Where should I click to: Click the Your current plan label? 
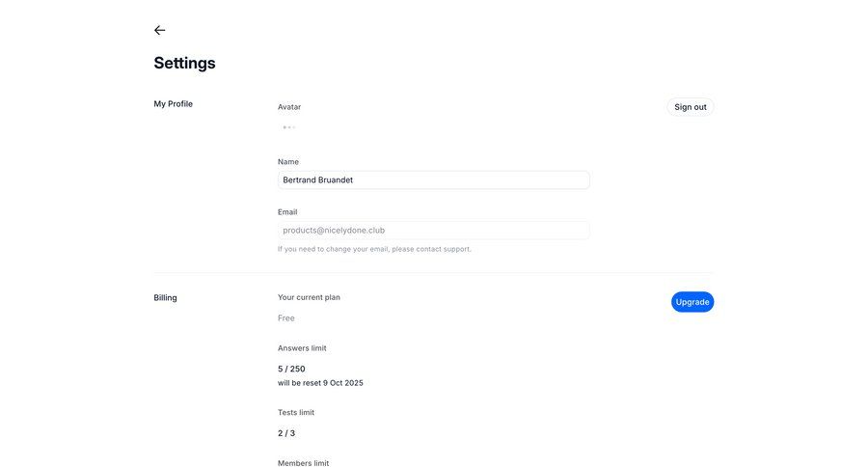point(309,297)
